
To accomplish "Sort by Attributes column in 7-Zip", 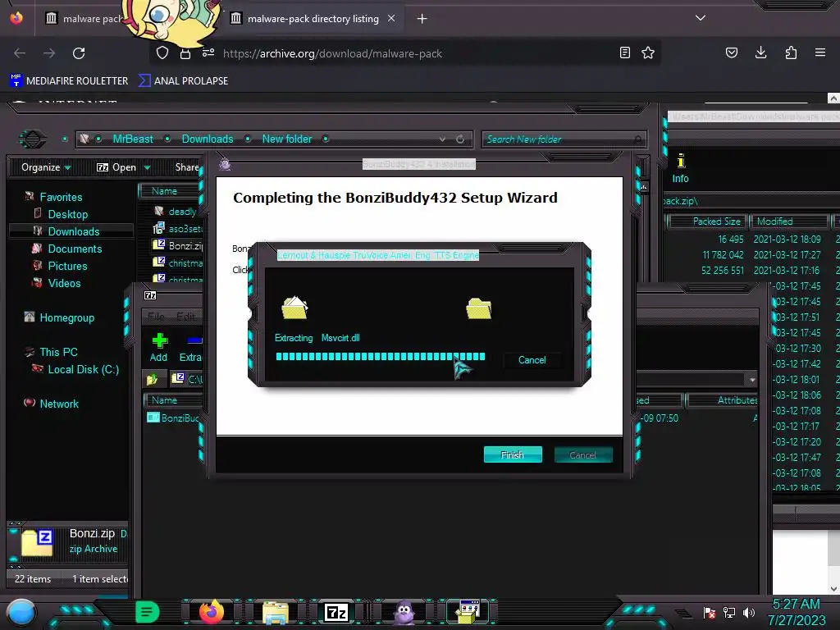I will [x=724, y=400].
